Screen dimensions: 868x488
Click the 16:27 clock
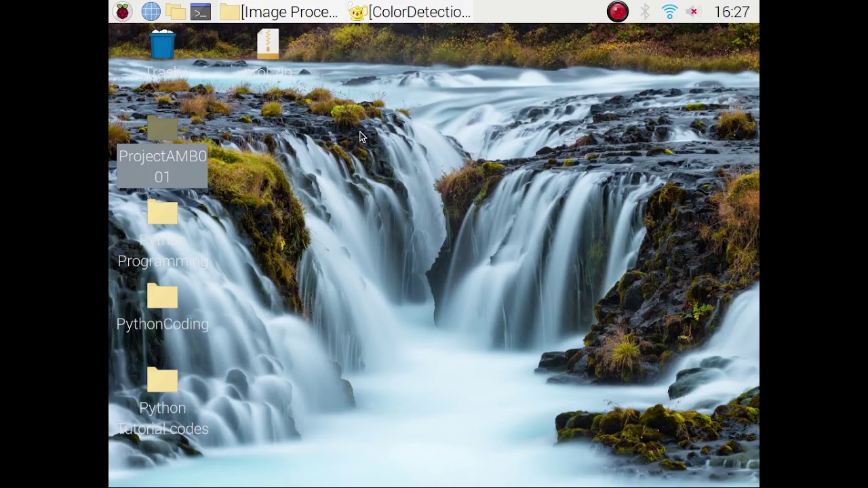732,12
